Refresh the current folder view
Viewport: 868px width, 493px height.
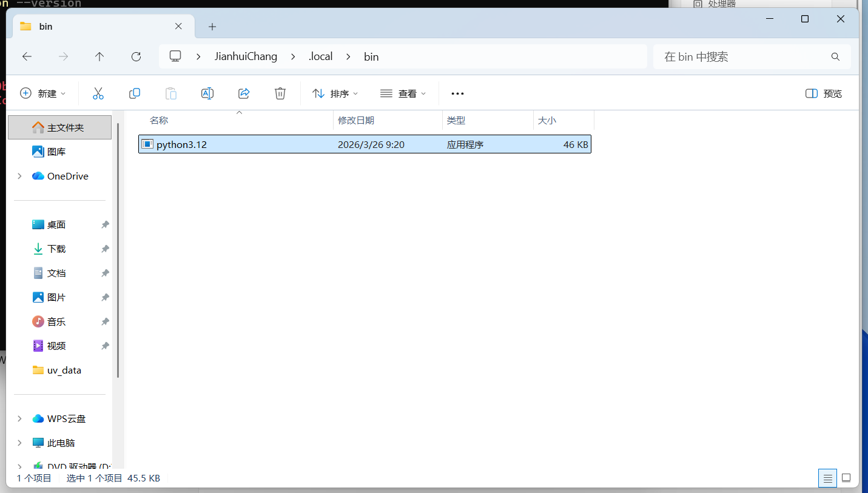pos(136,56)
